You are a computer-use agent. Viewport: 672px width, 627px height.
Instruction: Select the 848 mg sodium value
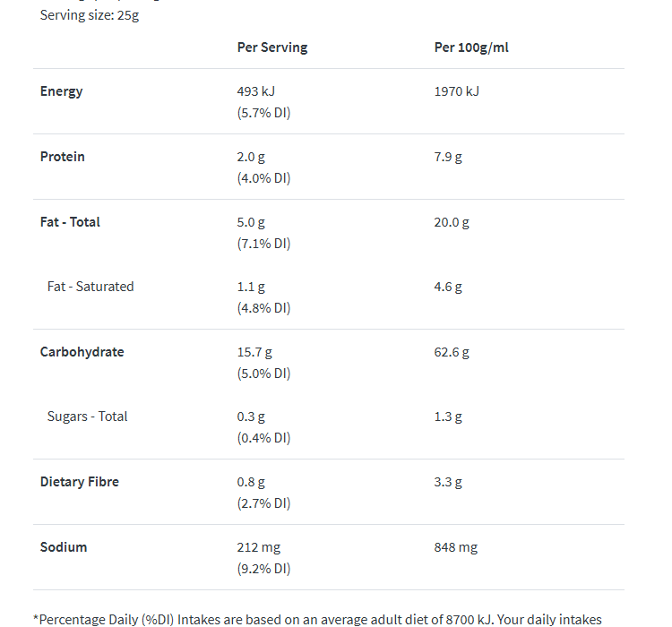click(456, 547)
